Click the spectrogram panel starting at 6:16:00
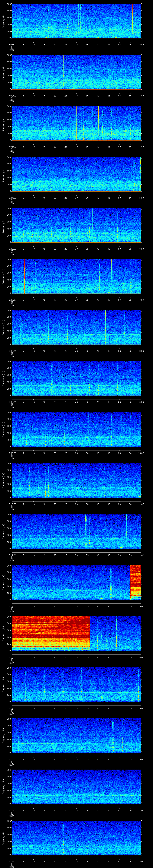The image size is (153, 868). pos(76,786)
